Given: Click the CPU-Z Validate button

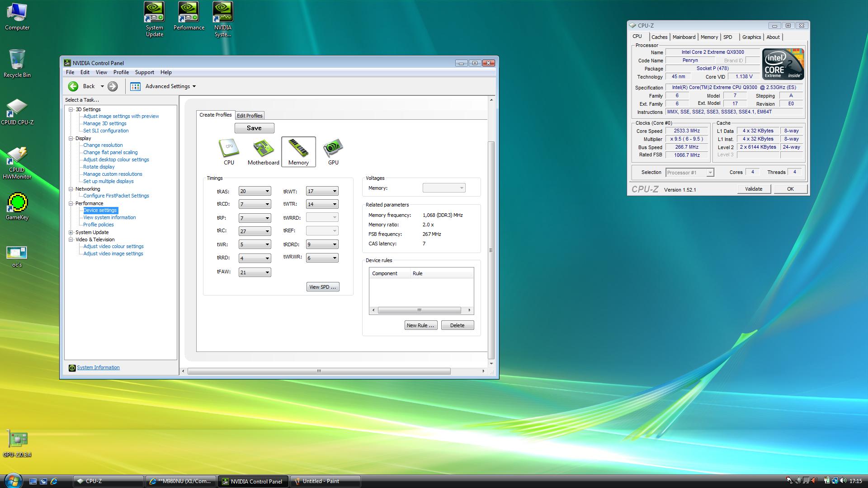Looking at the screenshot, I should (x=754, y=189).
